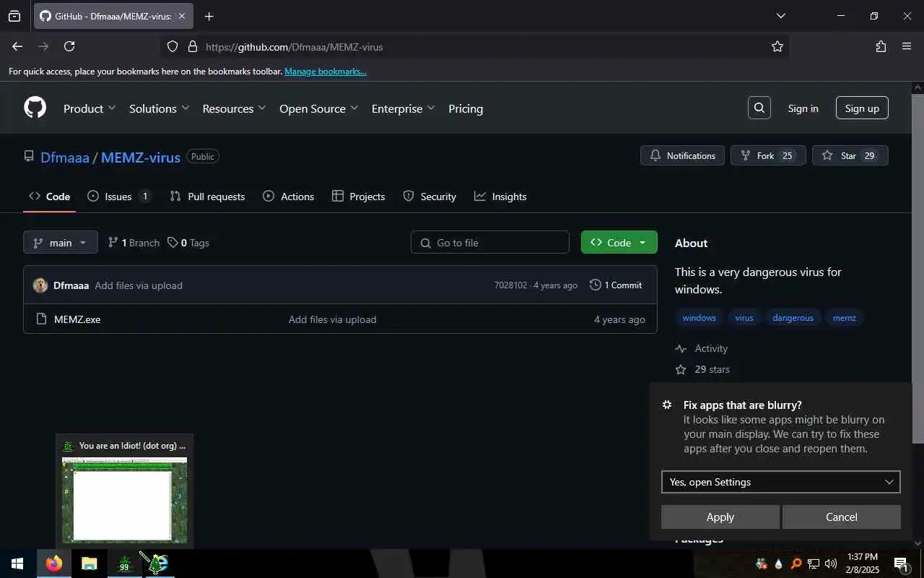The height and width of the screenshot is (578, 924).
Task: Open the Insights tab
Action: (500, 197)
